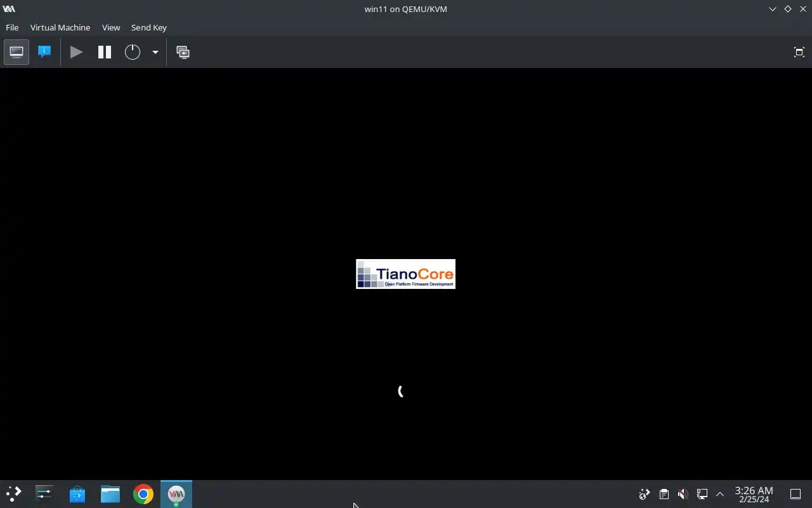Viewport: 812px width, 508px height.
Task: Show virtual hardware details
Action: point(44,52)
